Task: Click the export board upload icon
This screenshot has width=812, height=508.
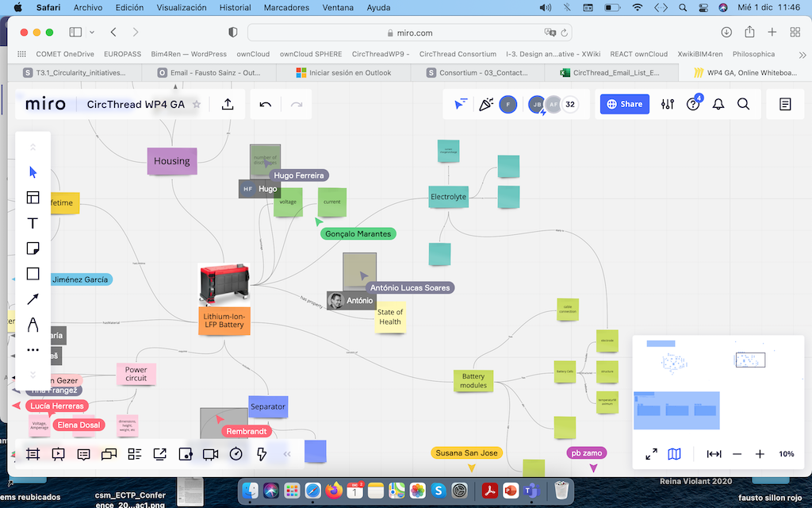Action: [228, 104]
